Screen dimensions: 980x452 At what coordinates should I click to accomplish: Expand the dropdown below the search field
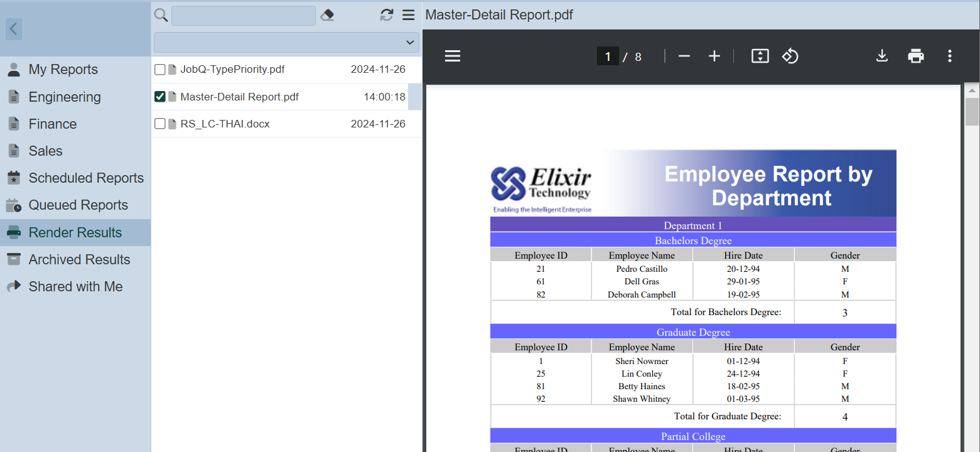pyautogui.click(x=286, y=43)
